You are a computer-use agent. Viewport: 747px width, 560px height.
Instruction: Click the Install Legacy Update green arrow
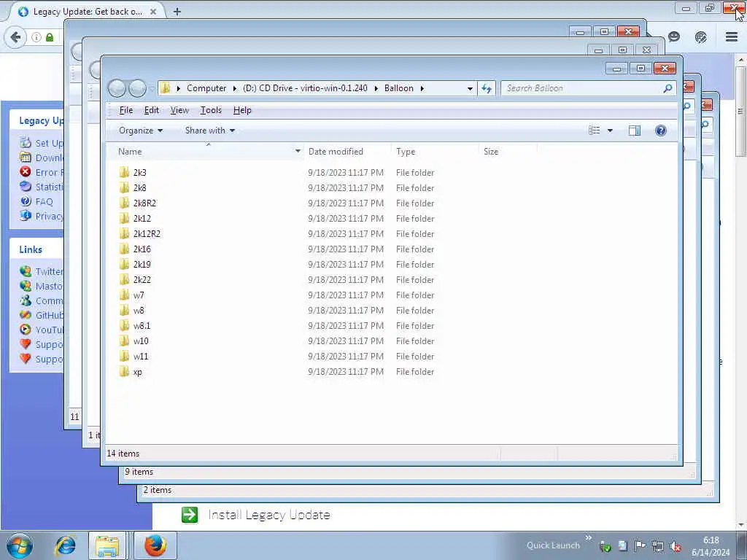tap(190, 515)
